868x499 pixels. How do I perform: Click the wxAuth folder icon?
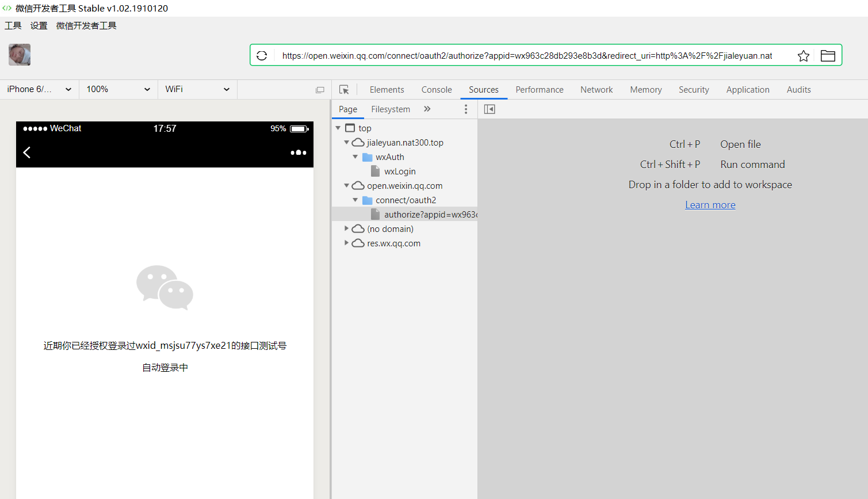368,157
